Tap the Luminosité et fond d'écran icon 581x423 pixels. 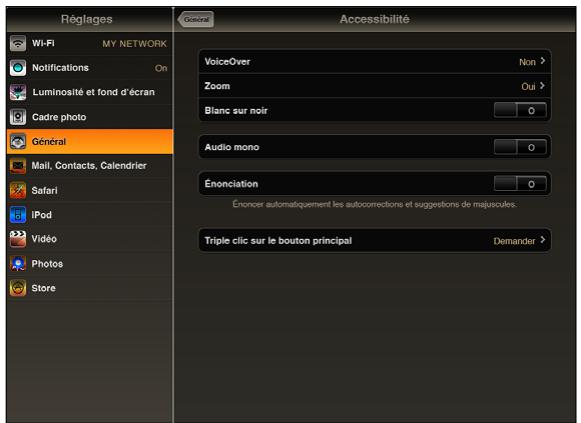pos(18,92)
